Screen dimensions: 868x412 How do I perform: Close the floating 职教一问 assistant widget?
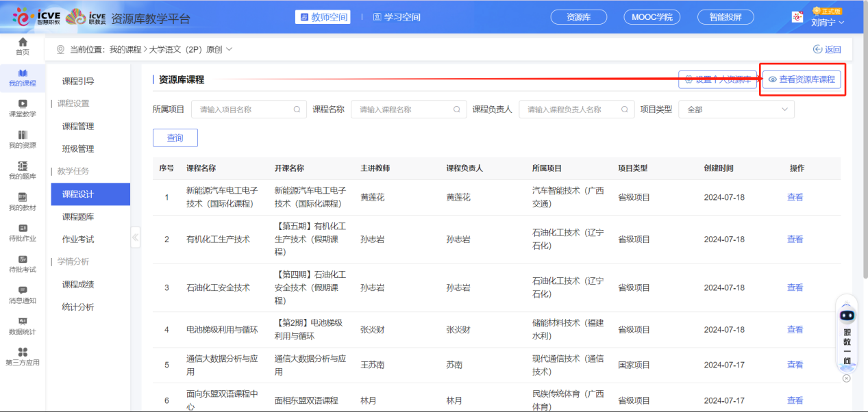[847, 378]
